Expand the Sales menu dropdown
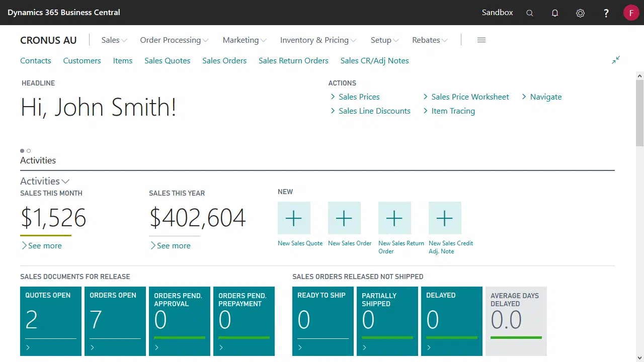 114,40
